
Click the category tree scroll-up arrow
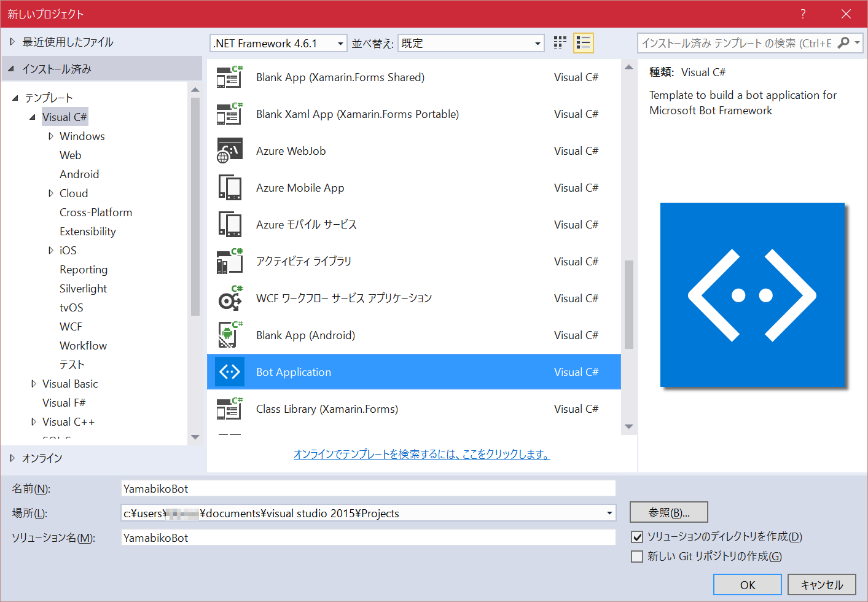click(x=195, y=90)
